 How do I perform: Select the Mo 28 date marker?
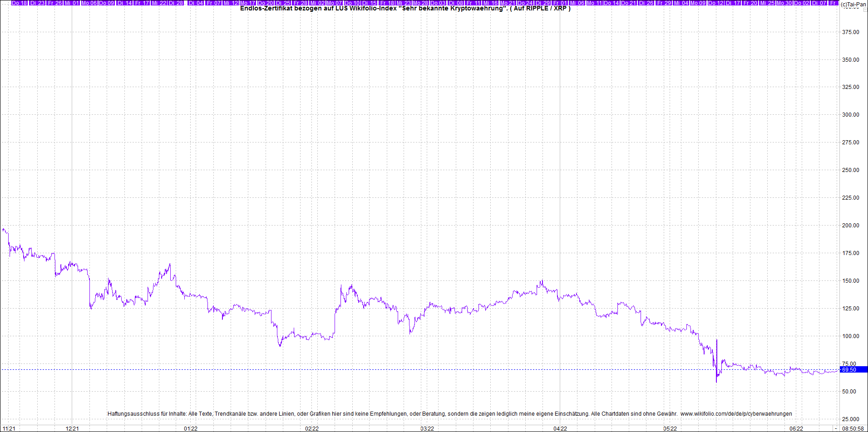(x=421, y=3)
